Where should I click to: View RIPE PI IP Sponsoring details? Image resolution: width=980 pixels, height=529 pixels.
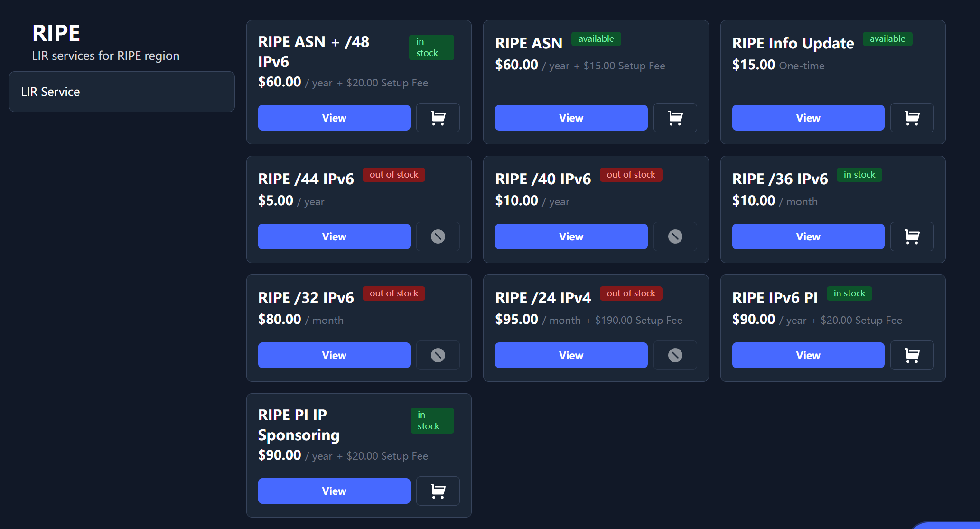334,491
